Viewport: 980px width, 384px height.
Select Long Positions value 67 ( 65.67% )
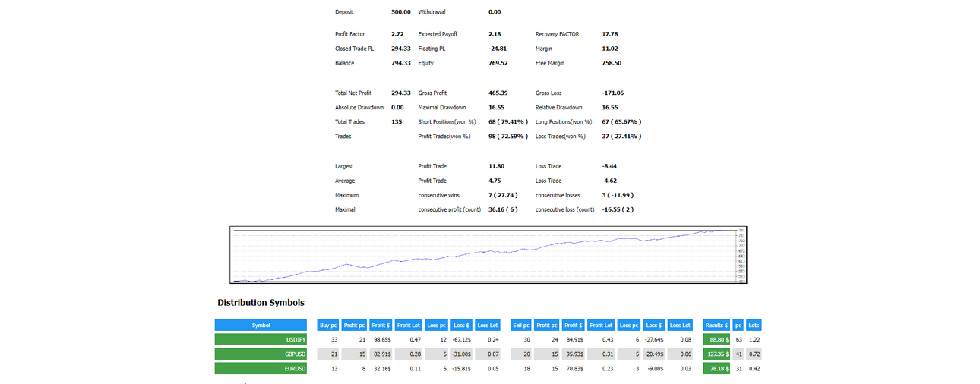(x=621, y=121)
